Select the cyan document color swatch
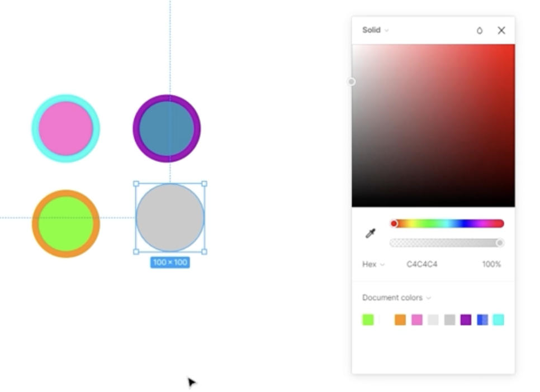Viewport: 540px width, 392px height. pyautogui.click(x=498, y=320)
